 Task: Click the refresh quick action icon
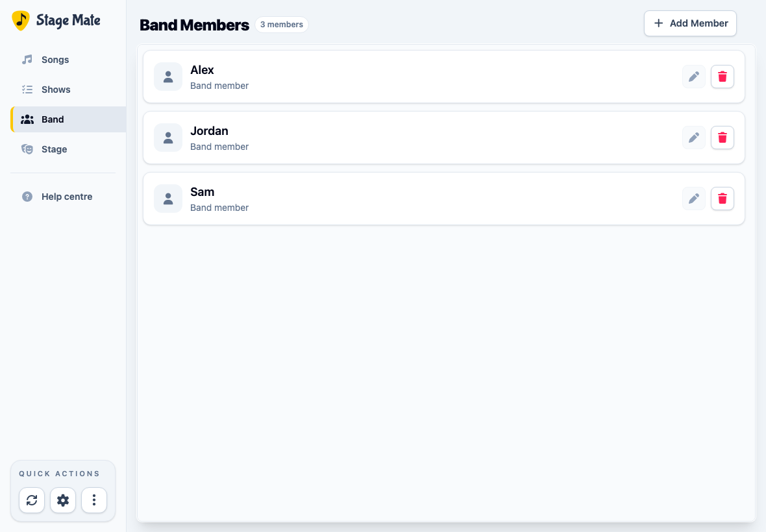tap(32, 500)
